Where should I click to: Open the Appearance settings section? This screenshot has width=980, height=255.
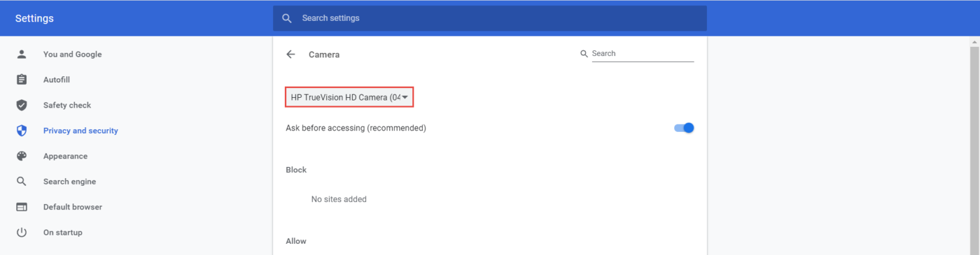point(65,156)
